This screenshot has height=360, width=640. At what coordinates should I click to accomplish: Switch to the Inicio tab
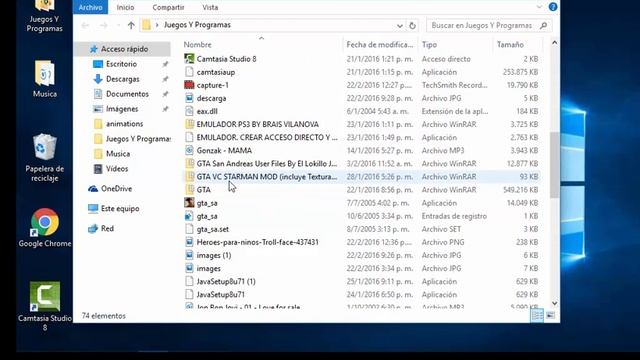click(x=125, y=7)
